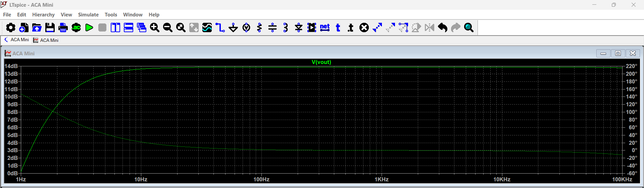This screenshot has width=644, height=188.
Task: Add a net label
Action: [325, 27]
